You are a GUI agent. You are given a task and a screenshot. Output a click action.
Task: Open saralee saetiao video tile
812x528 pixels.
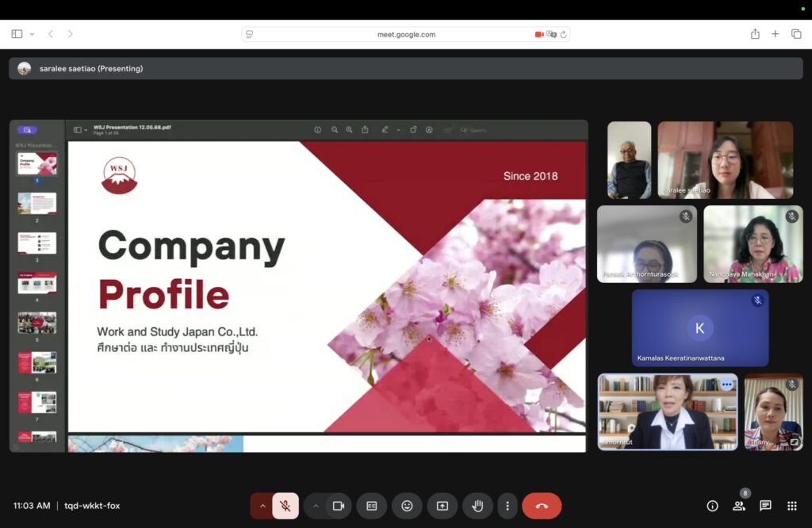(725, 160)
